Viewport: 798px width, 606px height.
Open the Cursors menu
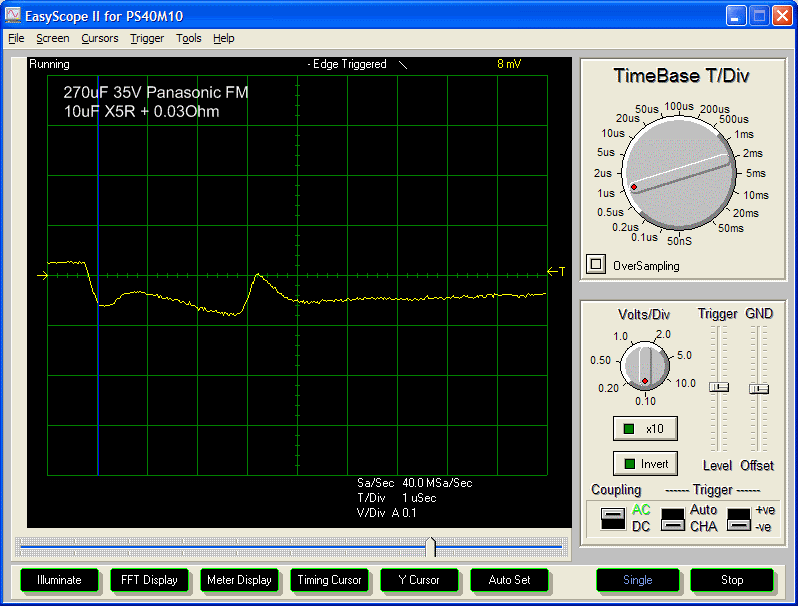pos(100,38)
